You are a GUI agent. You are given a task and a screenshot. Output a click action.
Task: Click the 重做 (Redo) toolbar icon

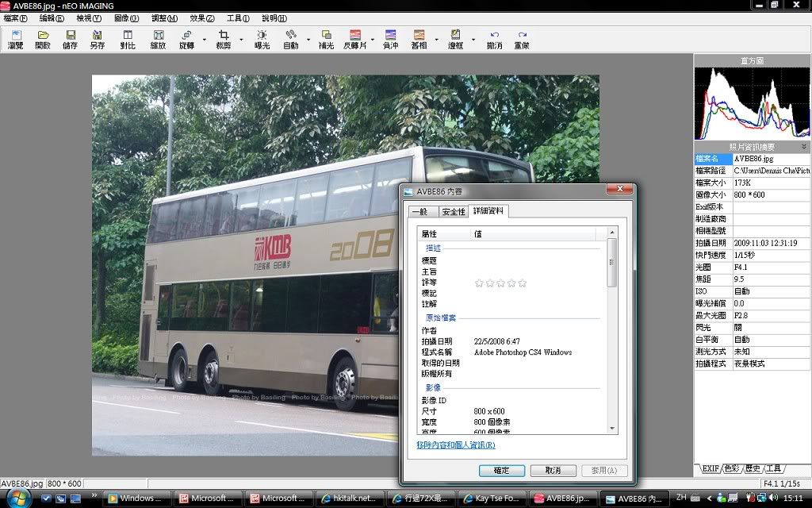click(522, 40)
